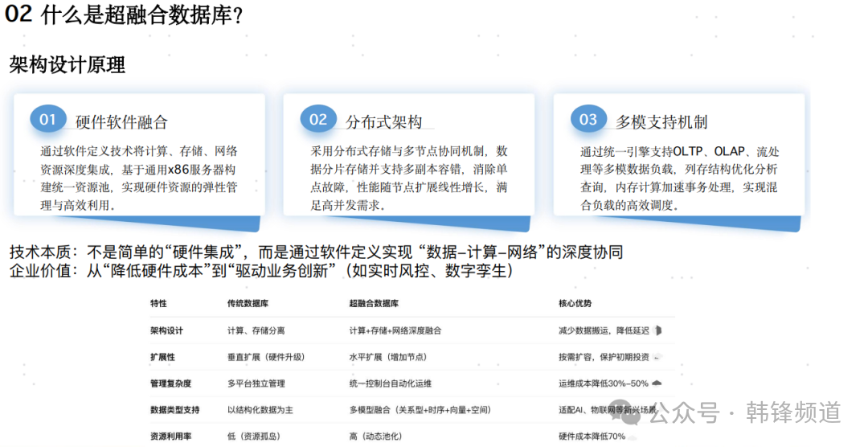Click small icon after 按需扩容，保护初期投资
The height and width of the screenshot is (447, 868).
[657, 356]
